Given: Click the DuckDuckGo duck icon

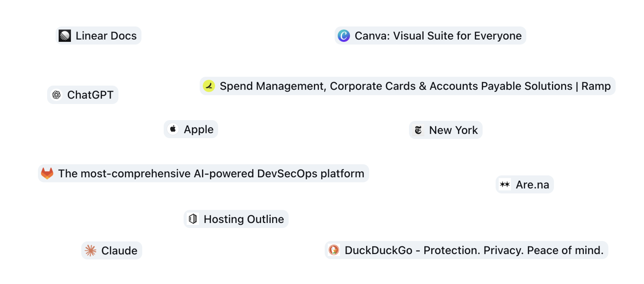Looking at the screenshot, I should [334, 250].
